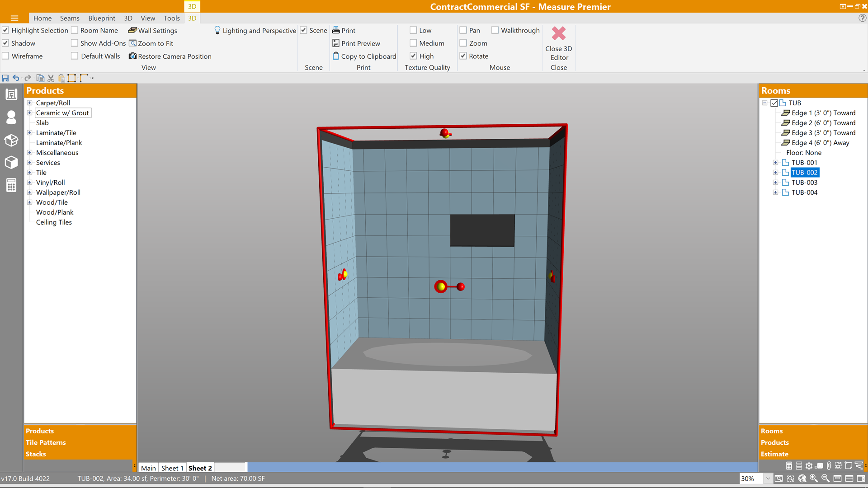
Task: Select the Ceiling Tiles product item
Action: click(x=54, y=222)
